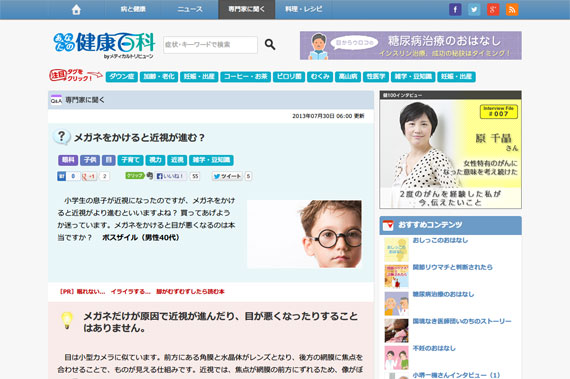Open Twitter icon in top bar

coord(474,9)
